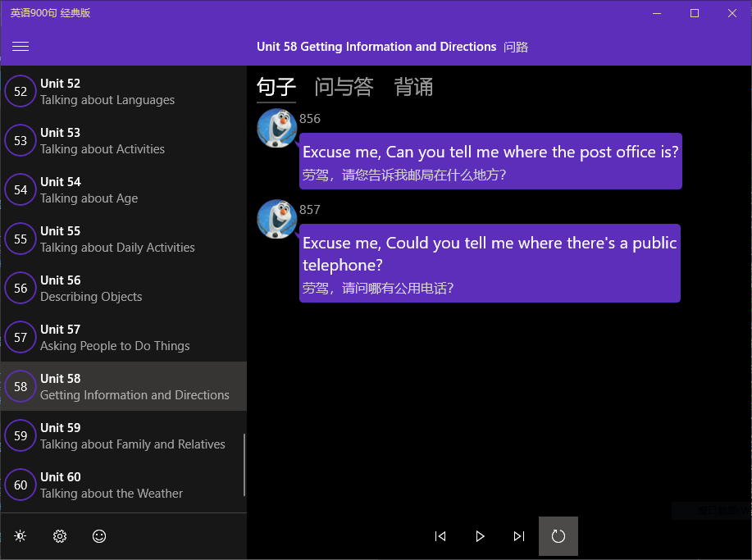Toggle the brightness theme icon

pyautogui.click(x=21, y=536)
